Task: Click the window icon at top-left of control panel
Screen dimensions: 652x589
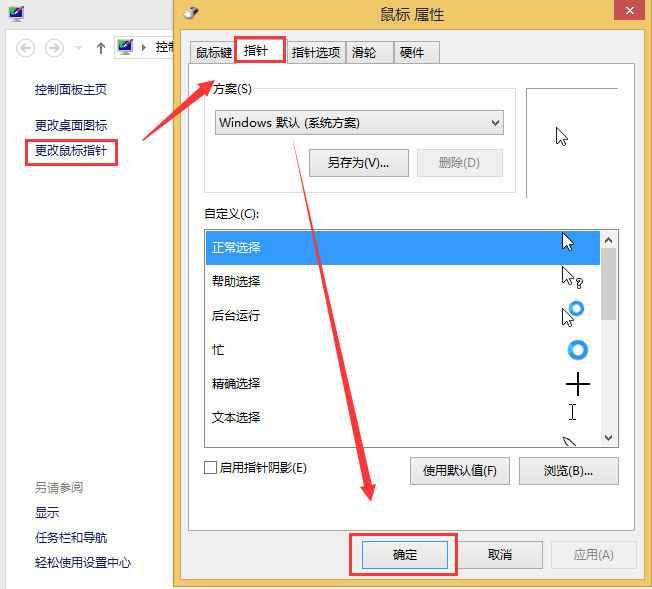Action: [x=16, y=14]
